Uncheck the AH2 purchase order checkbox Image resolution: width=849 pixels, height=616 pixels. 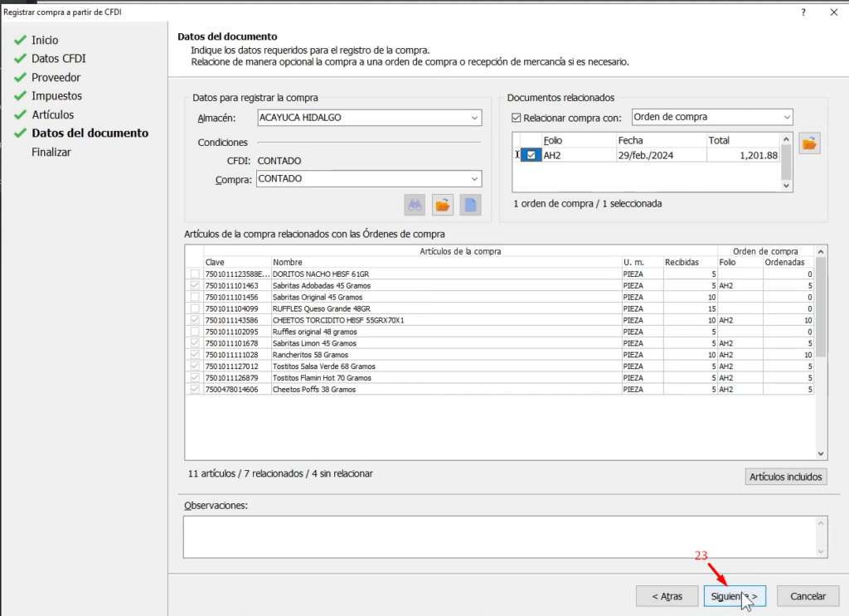pos(531,155)
